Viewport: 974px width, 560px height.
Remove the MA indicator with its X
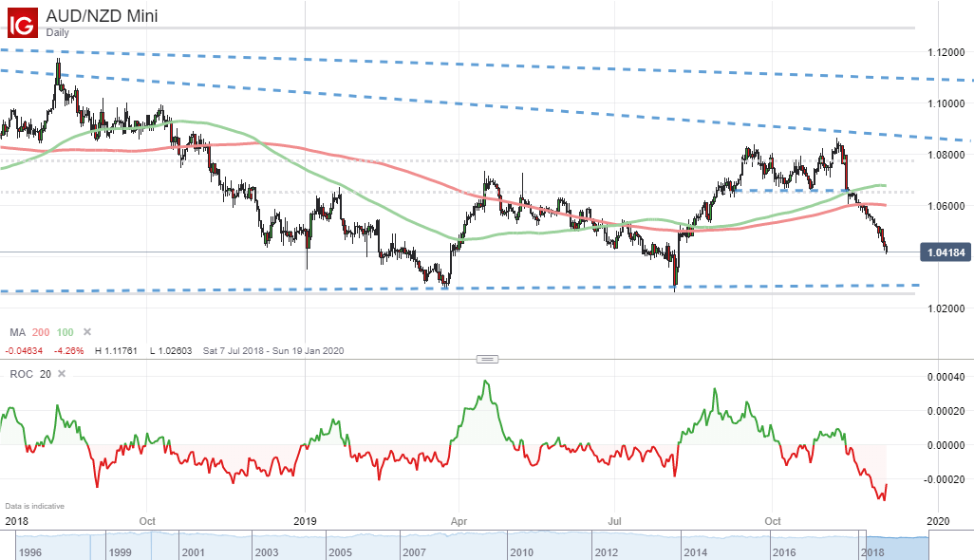(x=87, y=332)
